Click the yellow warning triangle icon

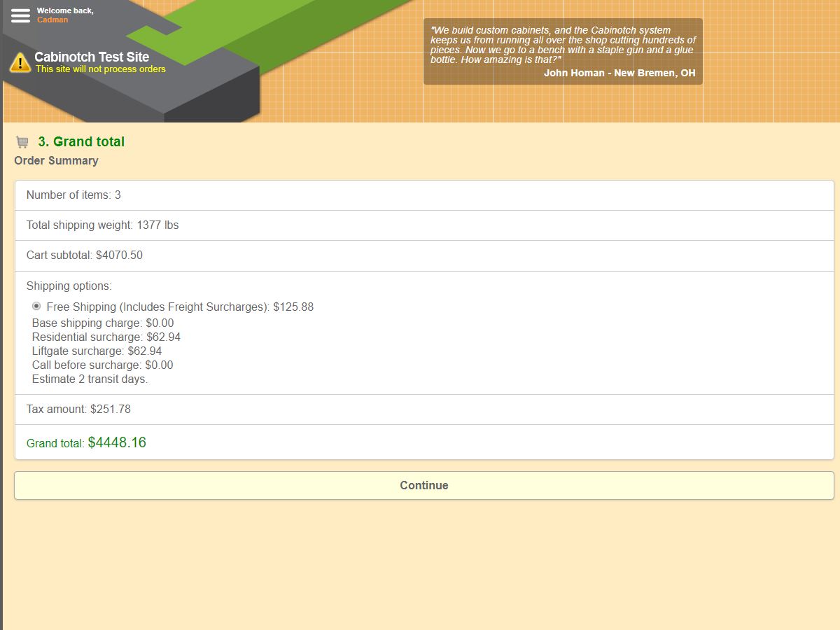tap(20, 63)
